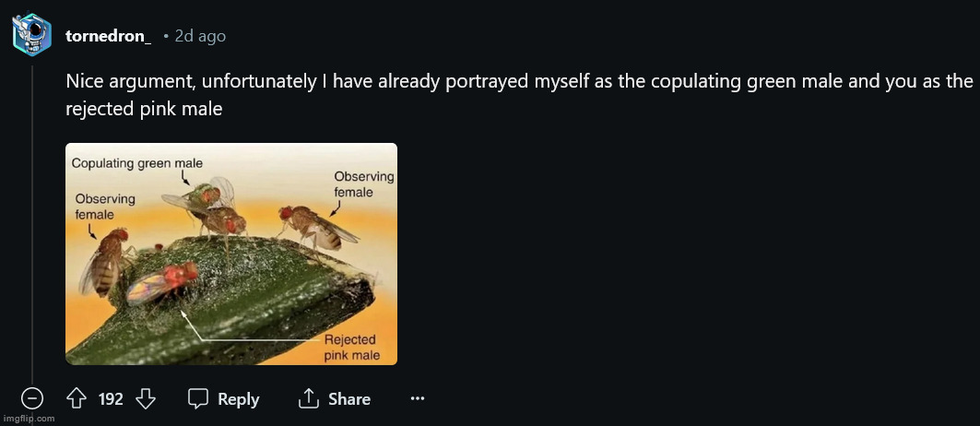Click the Reply text label
Image resolution: width=980 pixels, height=426 pixels.
238,399
